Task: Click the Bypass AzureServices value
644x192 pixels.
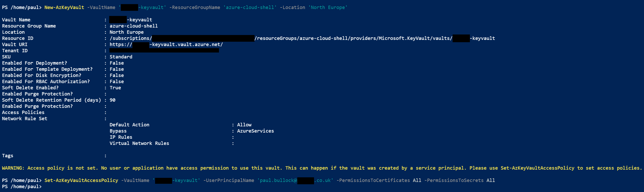Action: point(255,131)
